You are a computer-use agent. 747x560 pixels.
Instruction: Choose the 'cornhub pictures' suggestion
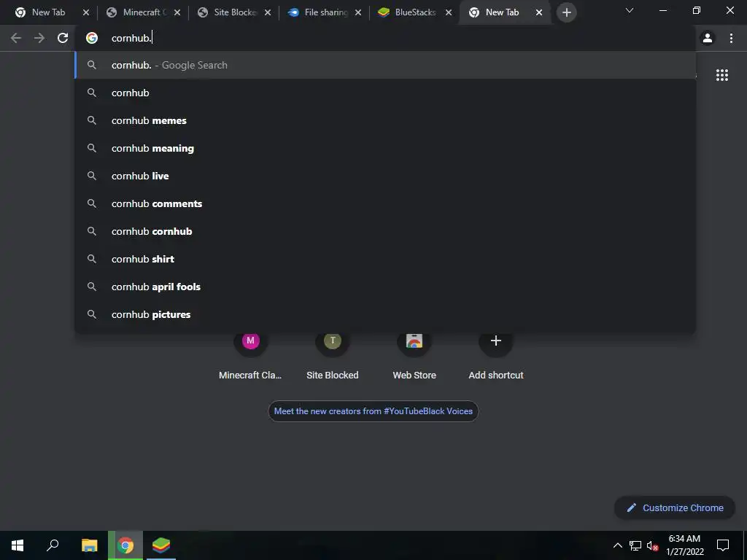point(385,314)
